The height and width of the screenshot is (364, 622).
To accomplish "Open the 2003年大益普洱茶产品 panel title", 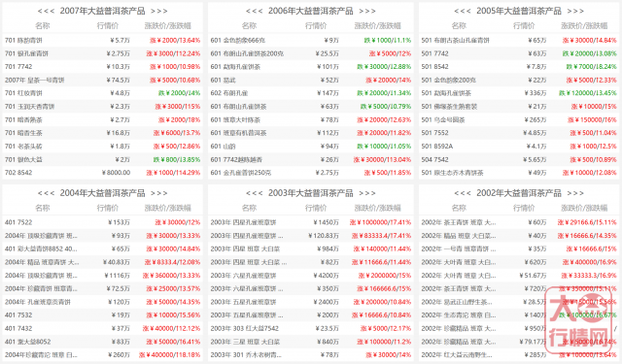I will pos(311,193).
